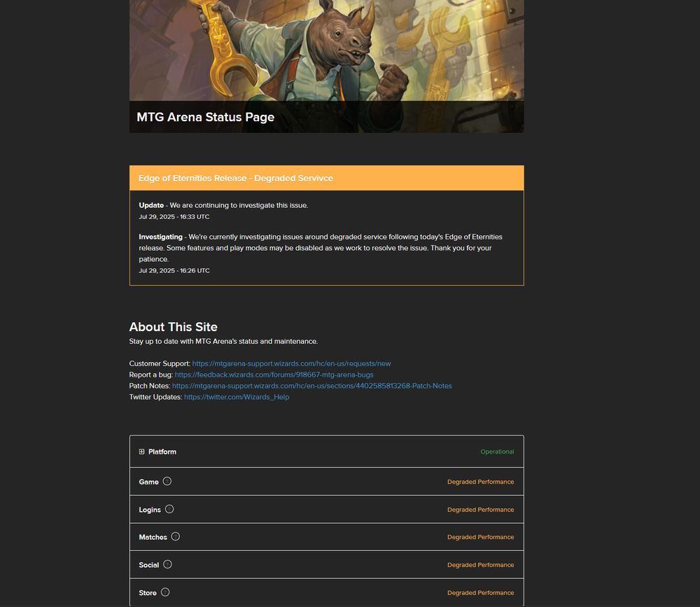Viewport: 700px width, 607px height.
Task: Click the Social component label
Action: click(148, 565)
